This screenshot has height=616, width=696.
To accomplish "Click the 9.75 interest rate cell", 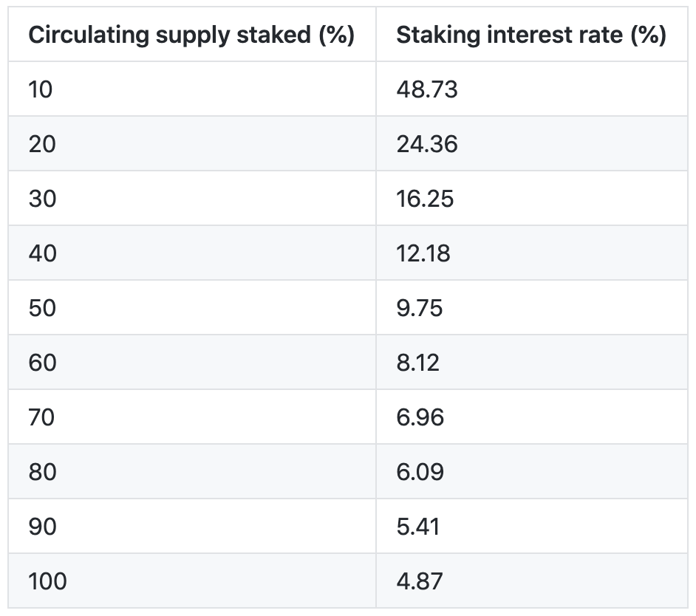I will click(x=420, y=308).
